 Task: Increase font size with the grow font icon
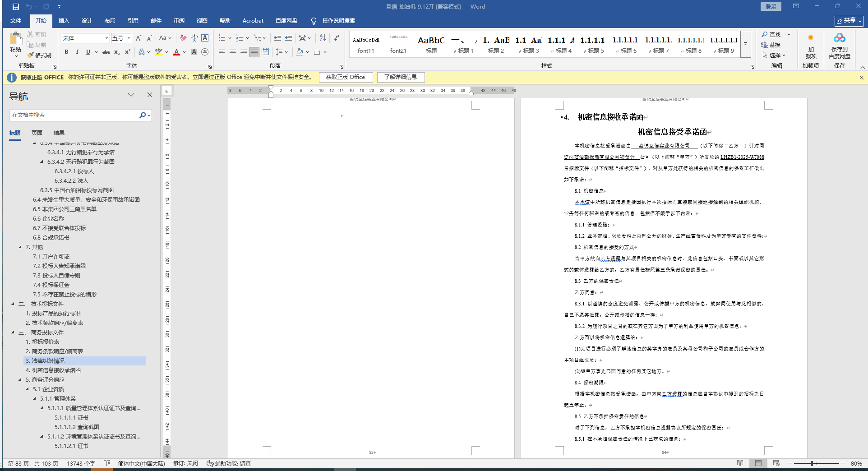(139, 38)
